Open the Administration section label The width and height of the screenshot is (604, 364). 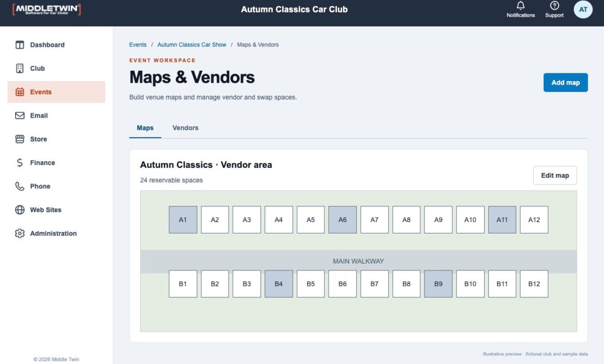pyautogui.click(x=53, y=233)
